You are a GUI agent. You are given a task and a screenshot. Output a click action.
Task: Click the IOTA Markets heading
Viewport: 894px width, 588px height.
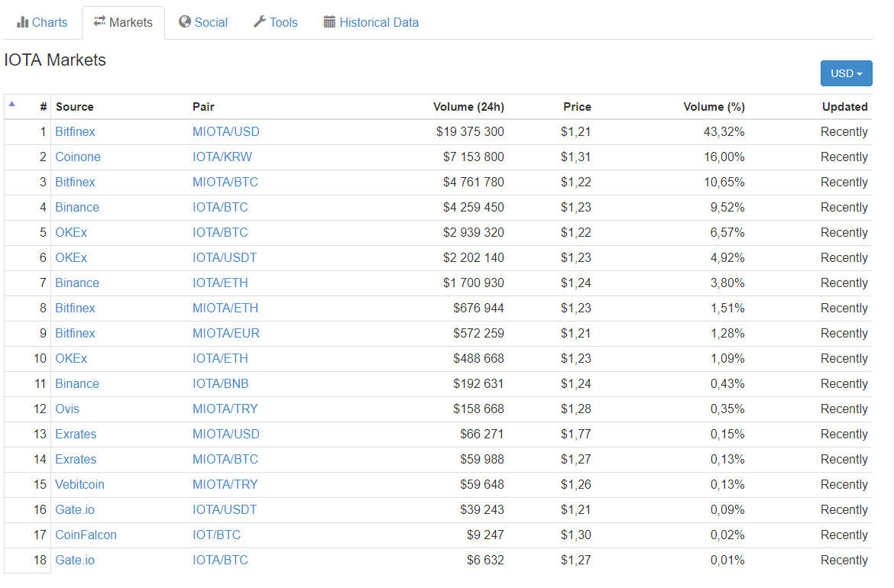coord(55,60)
